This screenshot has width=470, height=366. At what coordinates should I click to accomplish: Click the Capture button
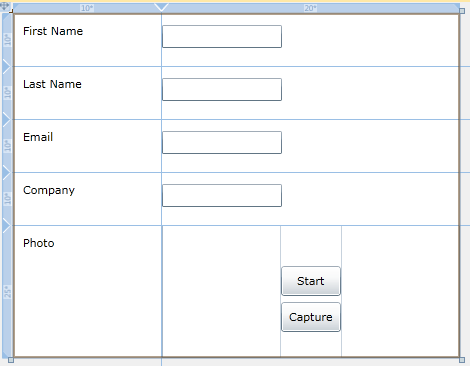(x=311, y=317)
